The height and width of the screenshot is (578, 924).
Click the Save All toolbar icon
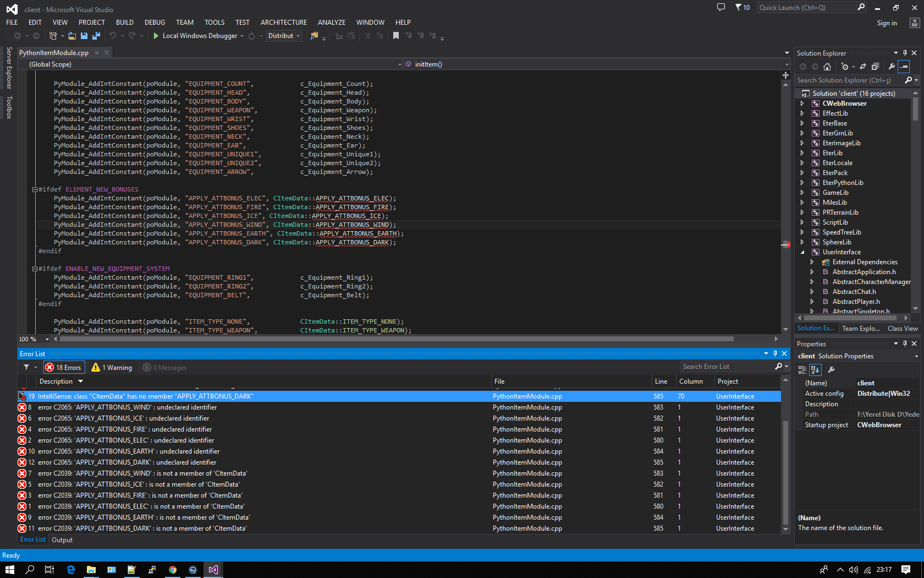96,36
